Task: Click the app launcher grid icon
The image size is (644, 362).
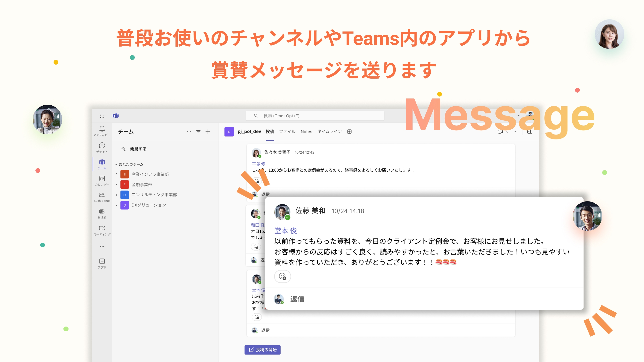Action: pos(102,116)
